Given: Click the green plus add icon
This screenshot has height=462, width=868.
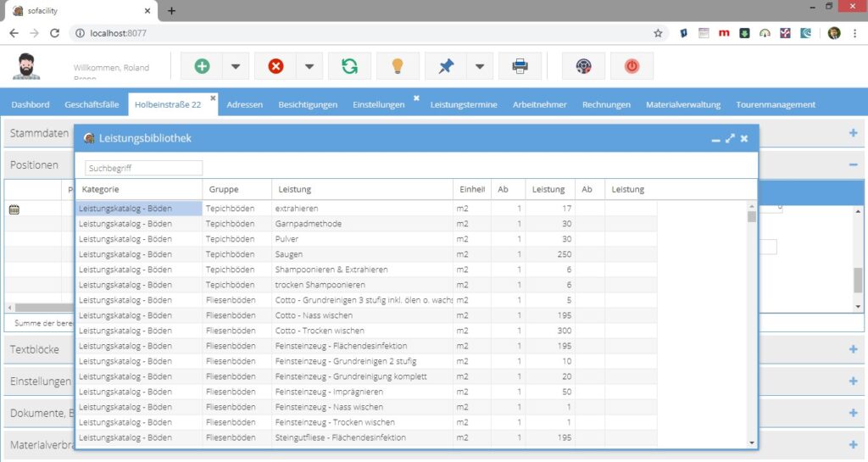Looking at the screenshot, I should [202, 66].
